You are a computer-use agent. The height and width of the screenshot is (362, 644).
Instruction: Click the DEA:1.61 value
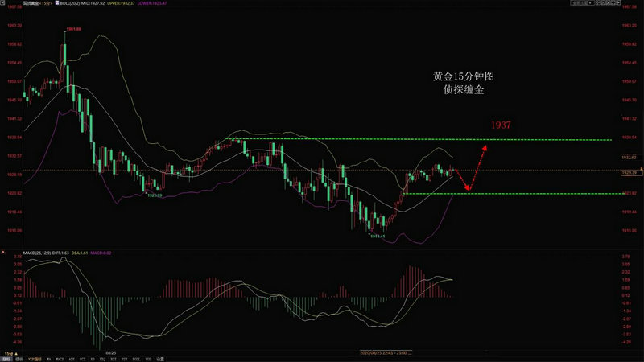tap(80, 253)
